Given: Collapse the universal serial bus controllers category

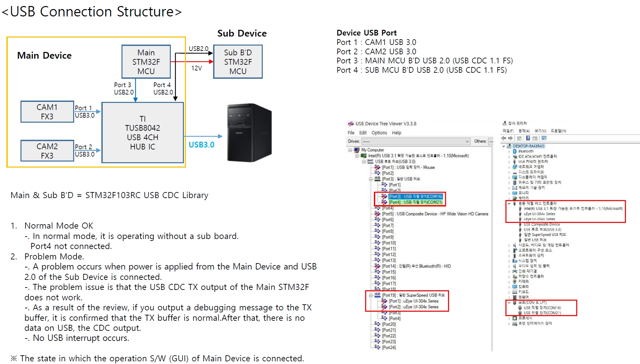Looking at the screenshot, I should (509, 203).
